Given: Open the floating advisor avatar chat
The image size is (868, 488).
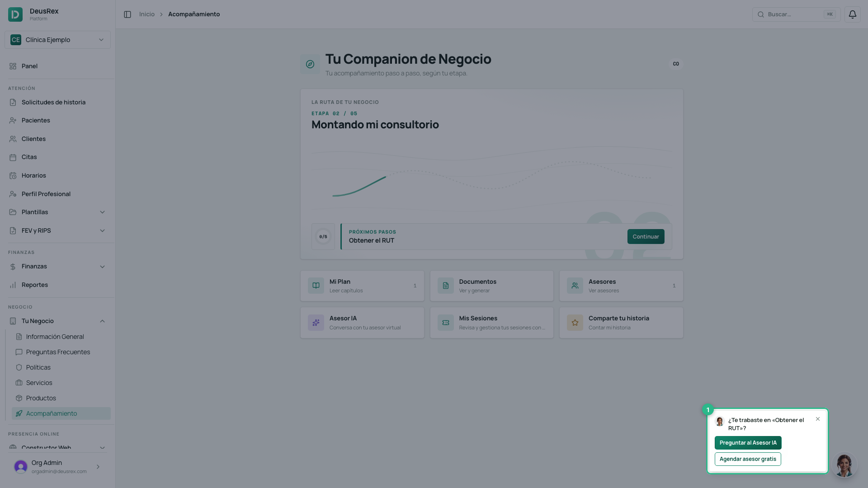Looking at the screenshot, I should 844,465.
